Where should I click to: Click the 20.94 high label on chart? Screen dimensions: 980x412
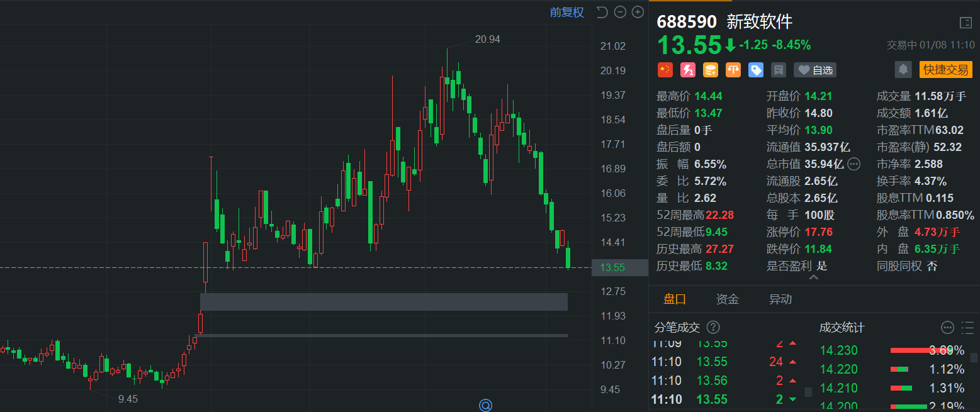(x=488, y=39)
